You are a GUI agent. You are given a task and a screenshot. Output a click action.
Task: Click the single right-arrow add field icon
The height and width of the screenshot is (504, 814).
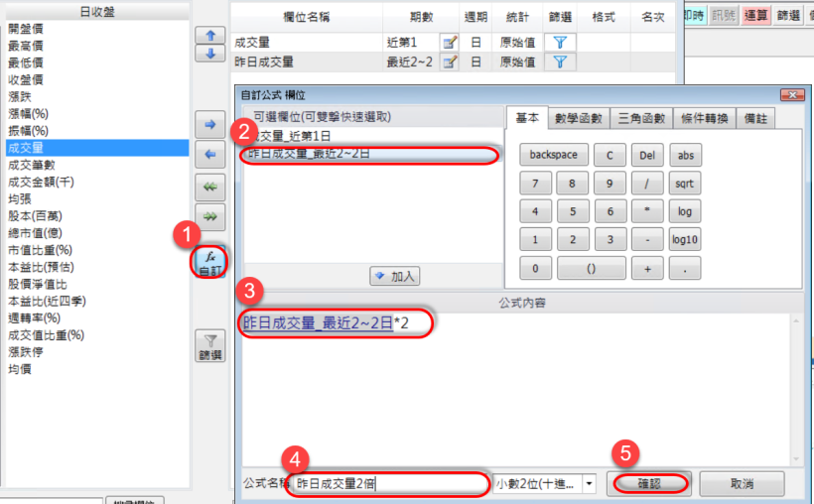[209, 126]
